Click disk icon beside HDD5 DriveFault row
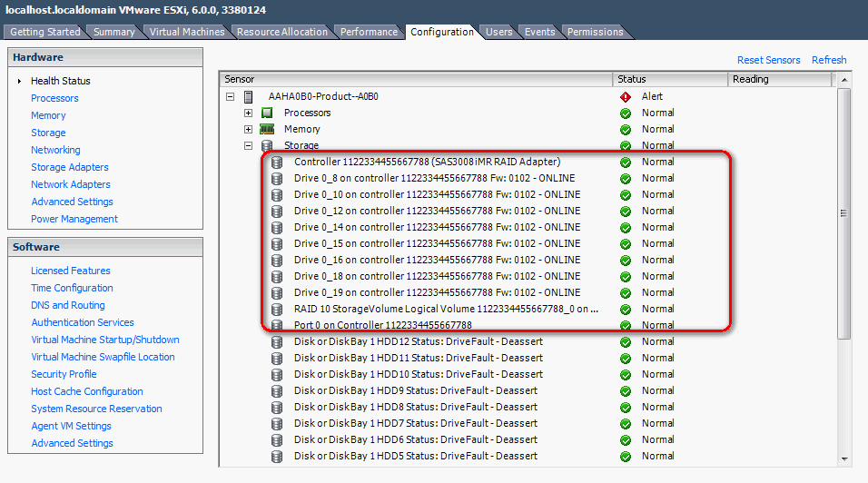Screen dimensions: 868x483 click(x=277, y=457)
